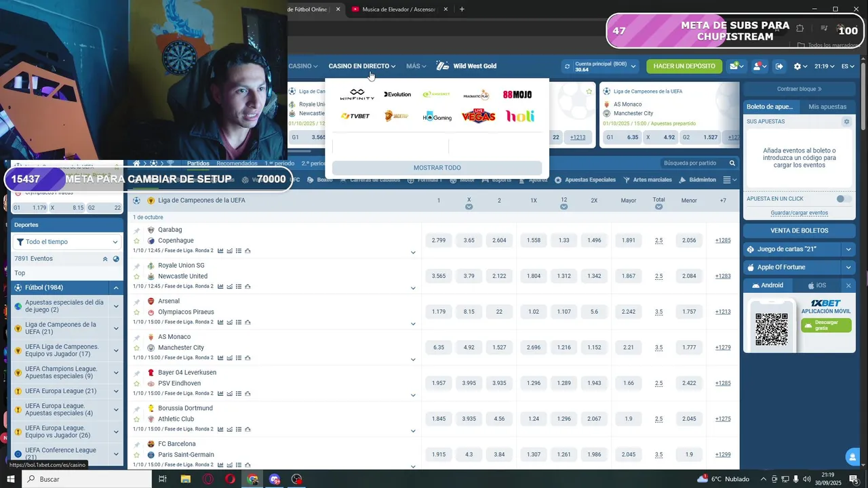The height and width of the screenshot is (488, 868).
Task: Open the ES language dropdown
Action: [x=848, y=66]
